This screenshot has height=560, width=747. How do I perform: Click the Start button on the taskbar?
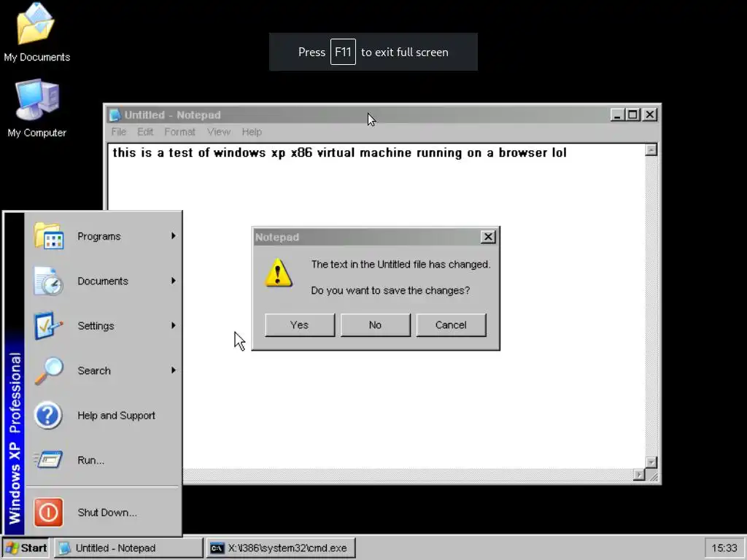click(x=26, y=548)
